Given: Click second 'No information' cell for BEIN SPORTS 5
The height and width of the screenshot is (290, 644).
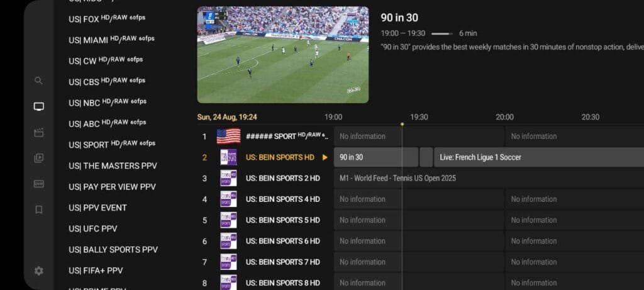Looking at the screenshot, I should [x=575, y=220].
